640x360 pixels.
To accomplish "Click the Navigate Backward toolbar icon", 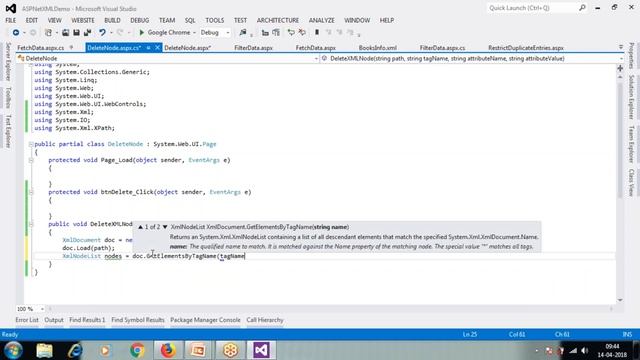I will [16, 33].
